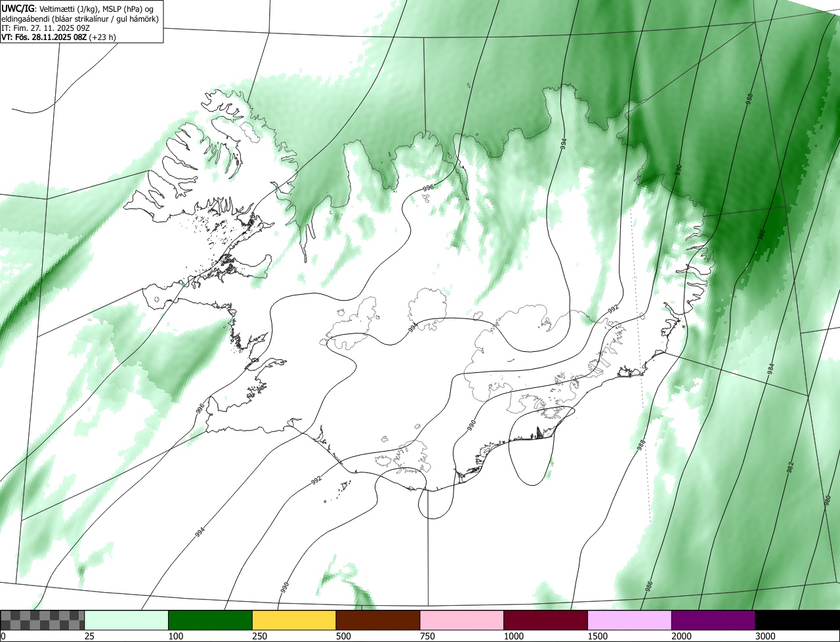Viewport: 840px width, 642px height.
Task: Click the legend value "750"
Action: pos(427,637)
